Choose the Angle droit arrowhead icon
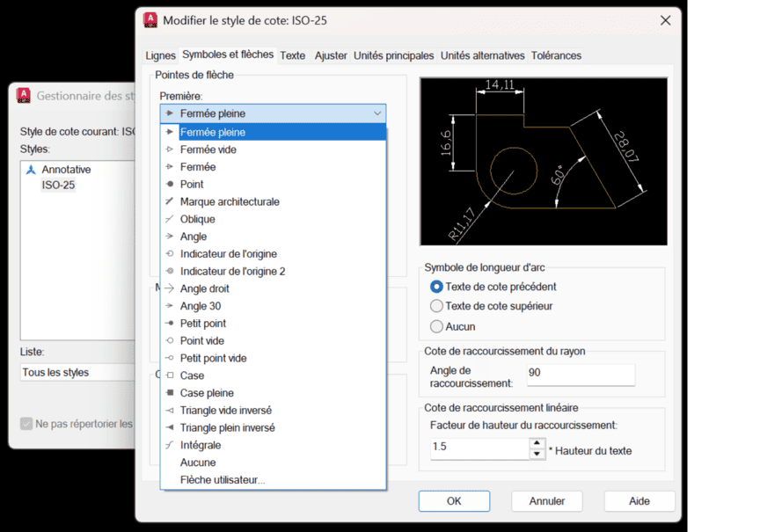The height and width of the screenshot is (532, 760). coord(171,288)
